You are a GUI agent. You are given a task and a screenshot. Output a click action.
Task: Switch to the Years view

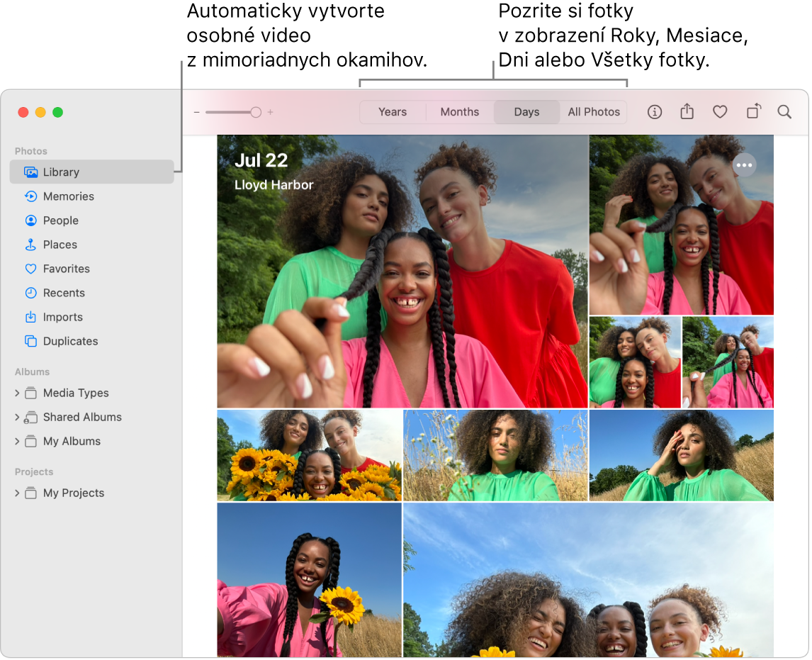[x=393, y=112]
